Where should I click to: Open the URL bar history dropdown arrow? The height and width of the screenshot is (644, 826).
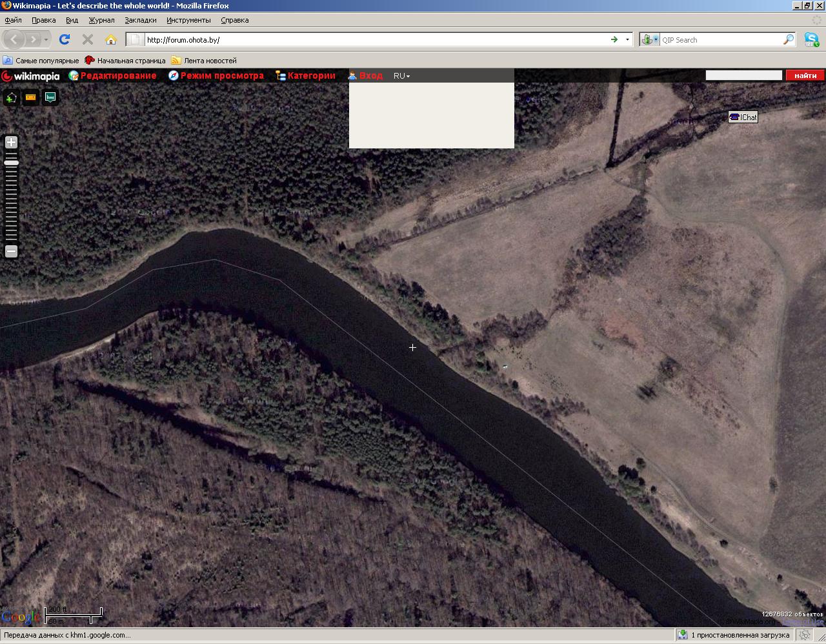(627, 39)
